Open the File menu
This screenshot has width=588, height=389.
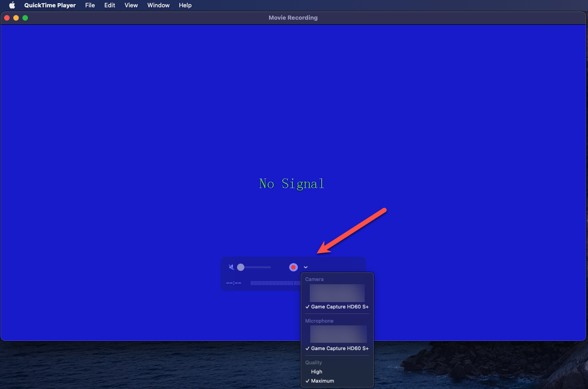(90, 5)
